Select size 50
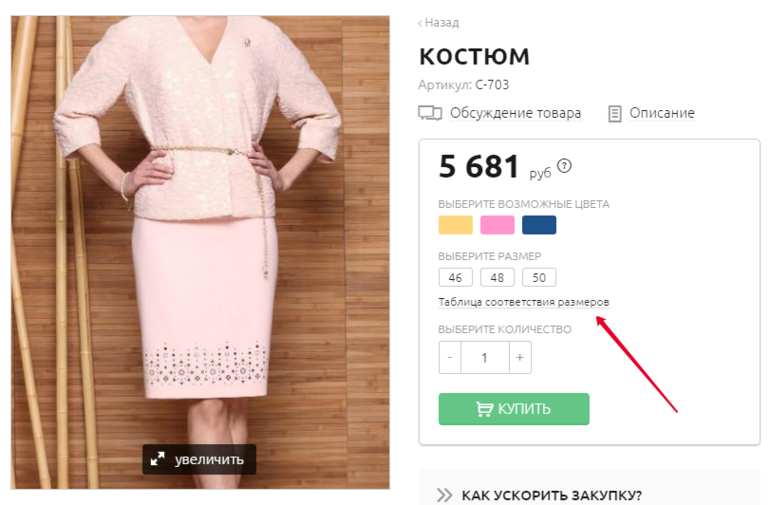This screenshot has height=505, width=770. point(539,277)
